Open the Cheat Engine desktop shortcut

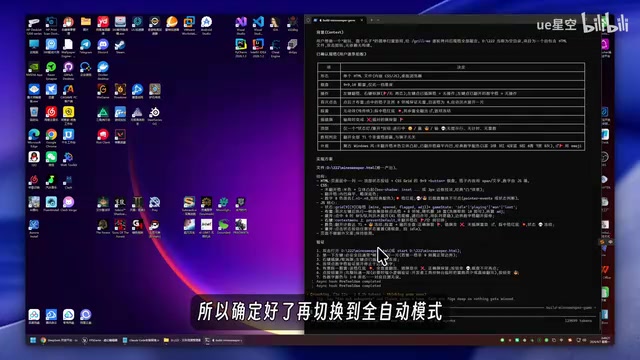(275, 48)
